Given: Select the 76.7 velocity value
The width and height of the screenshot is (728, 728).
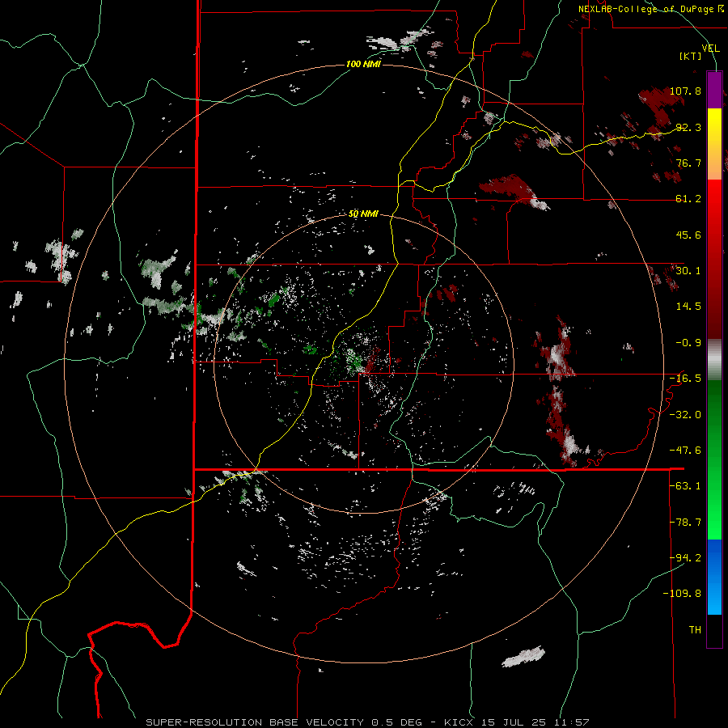Looking at the screenshot, I should (688, 163).
